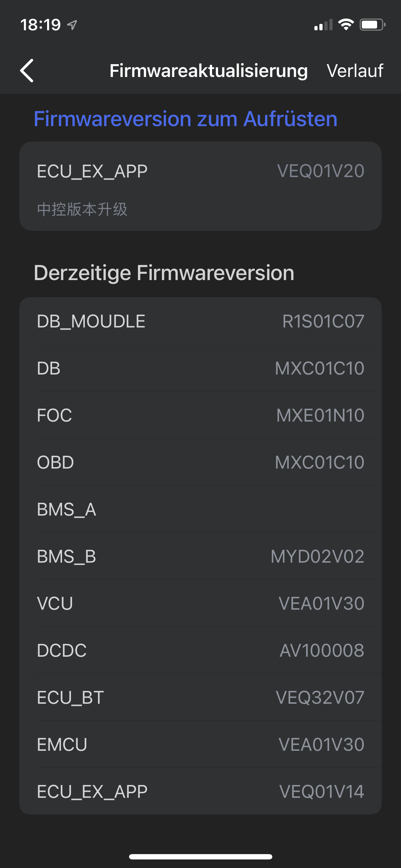Tap the battery indicator icon
401x868 pixels.
click(372, 25)
